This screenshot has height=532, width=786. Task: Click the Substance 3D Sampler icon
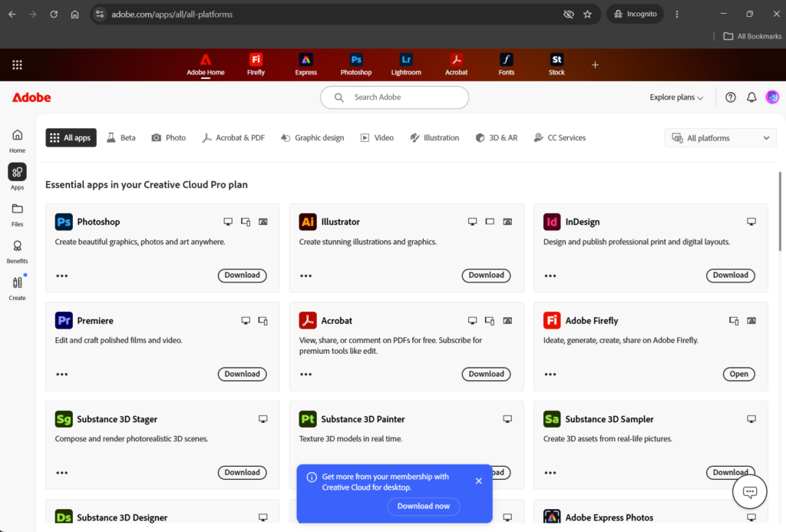(x=552, y=419)
